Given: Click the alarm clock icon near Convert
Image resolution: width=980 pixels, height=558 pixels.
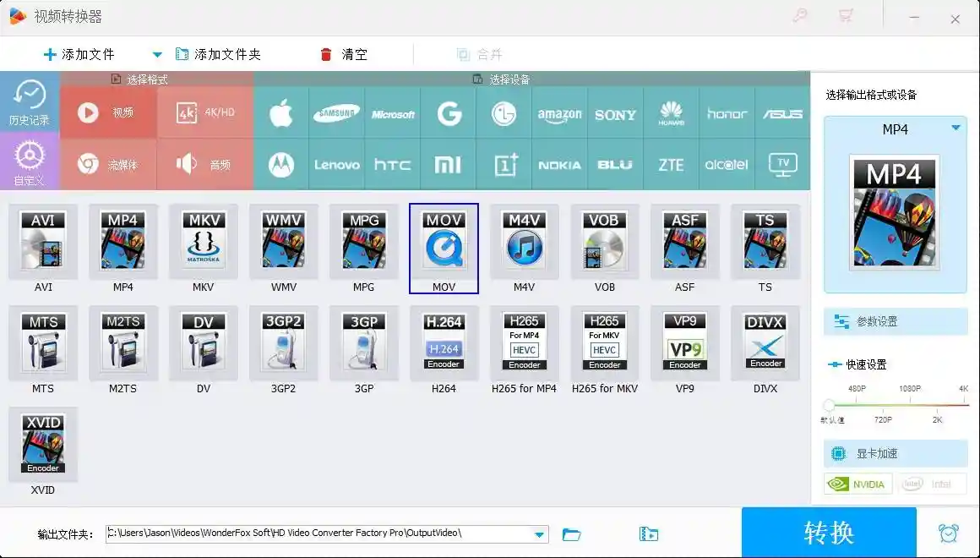Looking at the screenshot, I should [x=949, y=532].
